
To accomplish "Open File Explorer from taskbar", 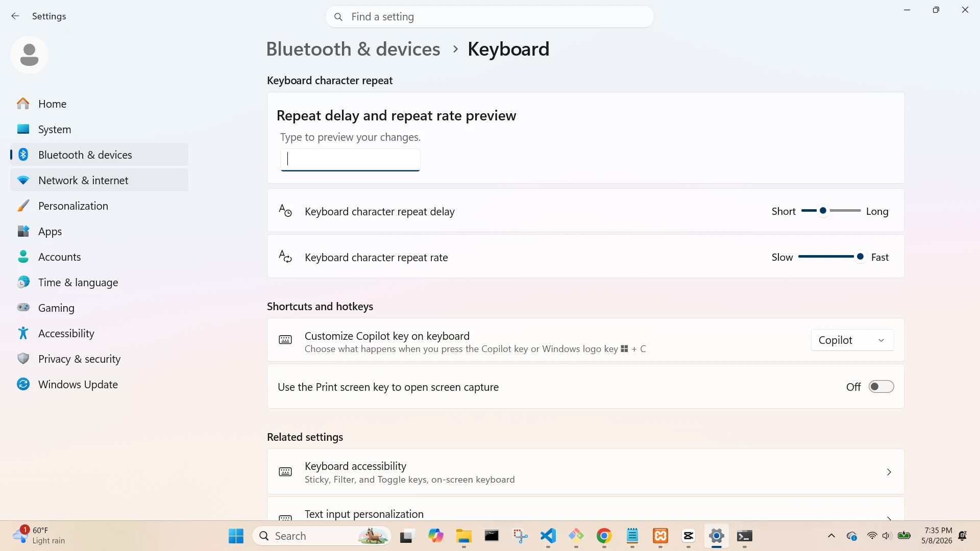I will (x=463, y=536).
